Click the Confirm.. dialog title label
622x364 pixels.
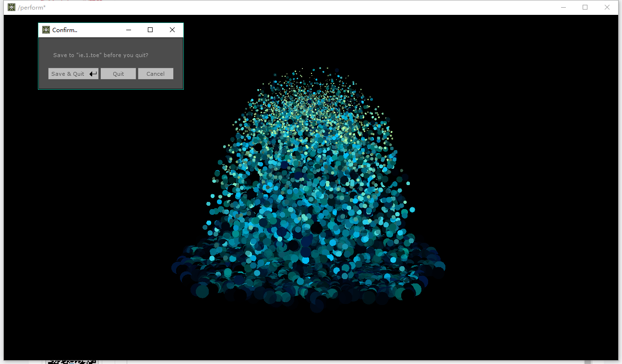tap(65, 29)
